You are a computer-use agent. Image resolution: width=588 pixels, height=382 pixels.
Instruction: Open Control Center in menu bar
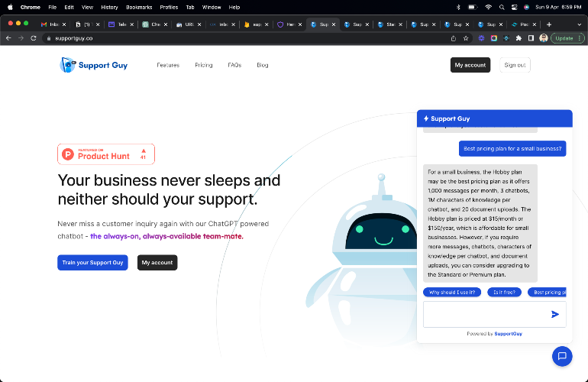tap(515, 7)
